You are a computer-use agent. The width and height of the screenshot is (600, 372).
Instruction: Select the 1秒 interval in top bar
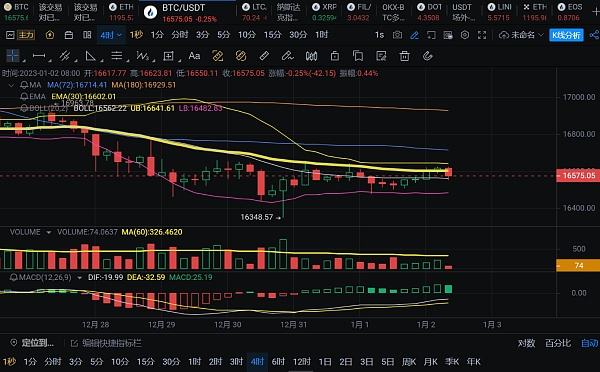[x=136, y=35]
